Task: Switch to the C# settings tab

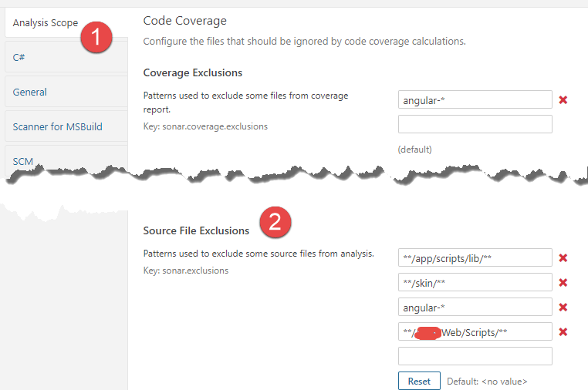Action: 19,57
